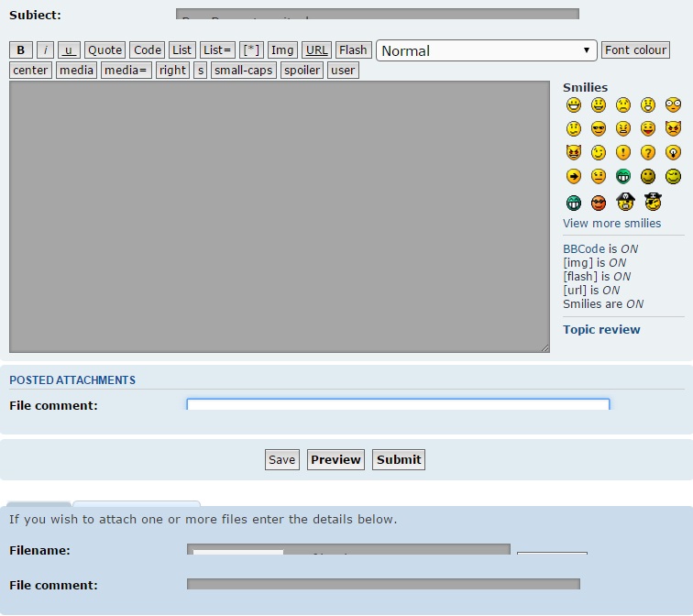The height and width of the screenshot is (616, 693).
Task: Insert a Code BBCode tag
Action: [x=148, y=49]
